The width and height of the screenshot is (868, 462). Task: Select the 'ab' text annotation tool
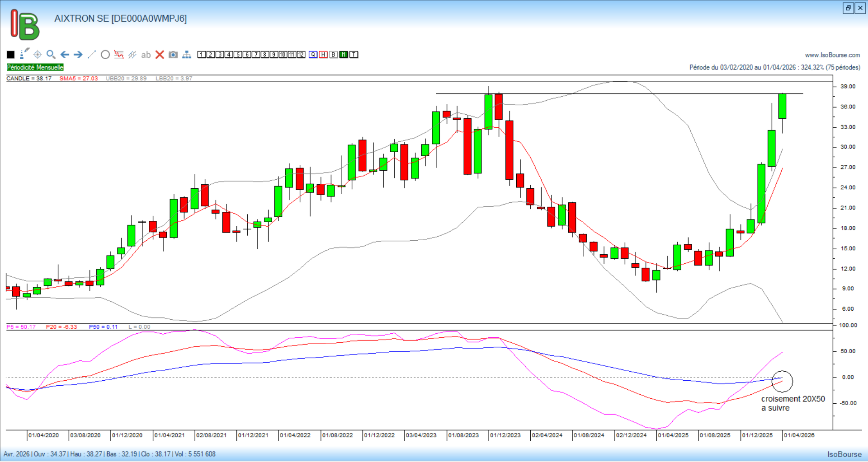point(146,55)
